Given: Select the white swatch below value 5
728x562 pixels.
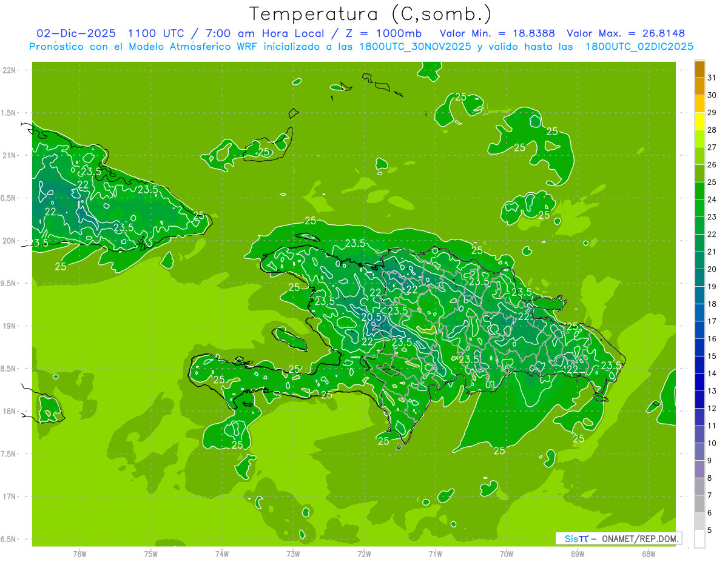Looking at the screenshot, I should coord(699,539).
